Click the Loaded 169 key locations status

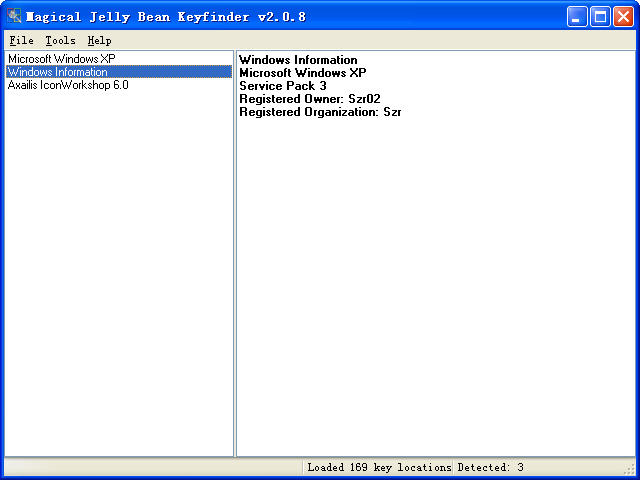379,467
